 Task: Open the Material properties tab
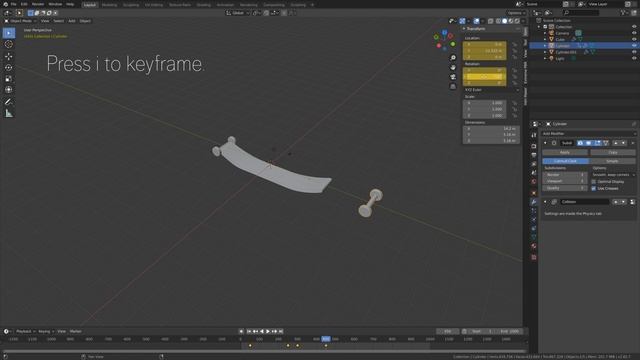pyautogui.click(x=534, y=246)
